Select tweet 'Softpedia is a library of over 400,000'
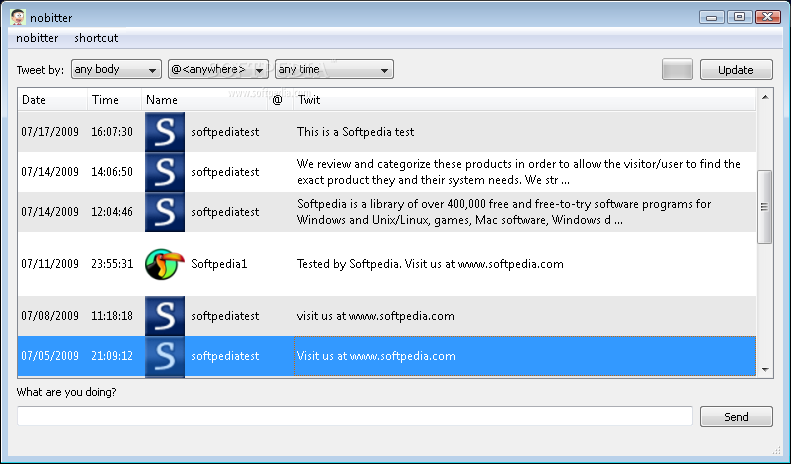 pos(504,212)
